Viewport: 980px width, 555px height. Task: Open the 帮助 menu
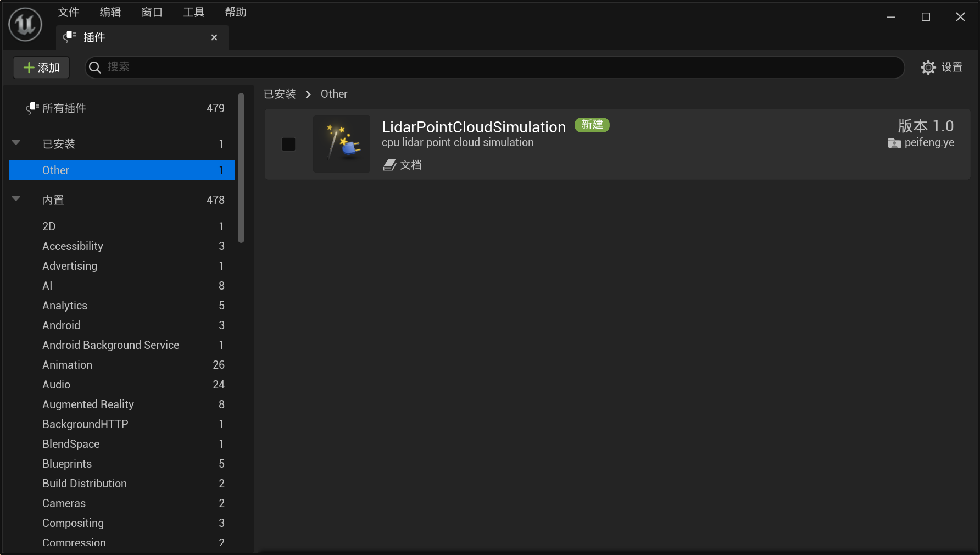(236, 12)
